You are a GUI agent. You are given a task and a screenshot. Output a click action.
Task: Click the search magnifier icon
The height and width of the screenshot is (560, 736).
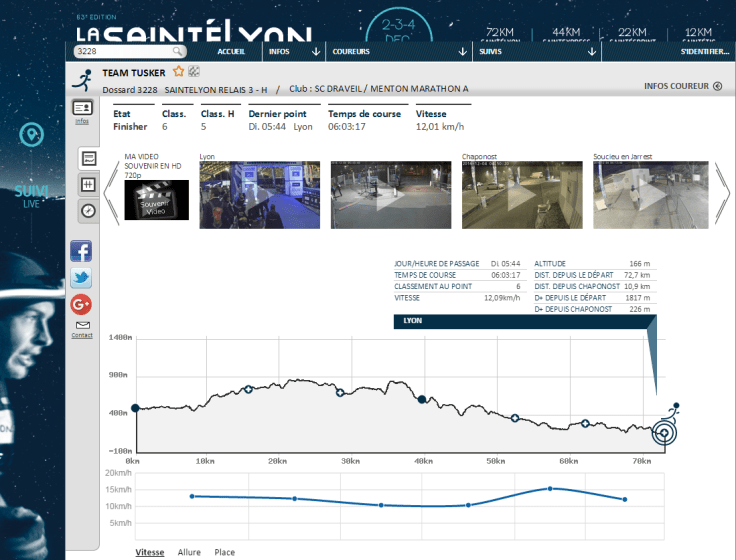click(x=178, y=51)
